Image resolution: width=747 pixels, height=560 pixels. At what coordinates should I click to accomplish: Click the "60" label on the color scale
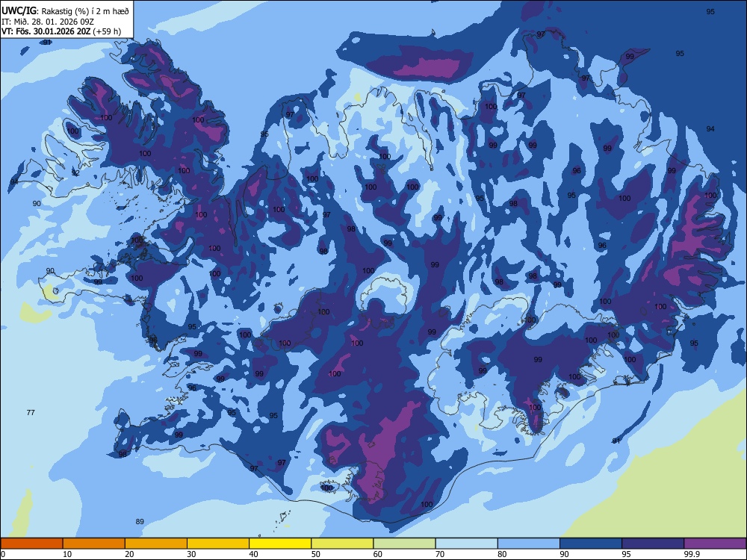point(378,554)
